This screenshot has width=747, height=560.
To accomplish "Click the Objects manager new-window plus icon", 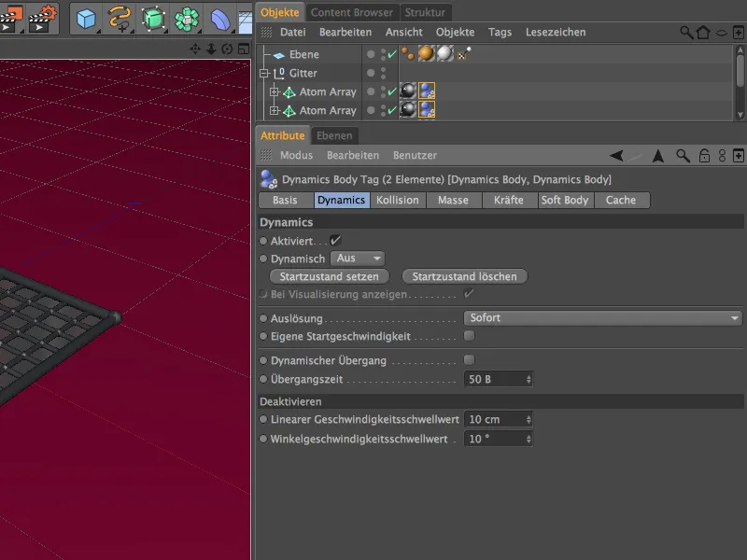I will 738,33.
